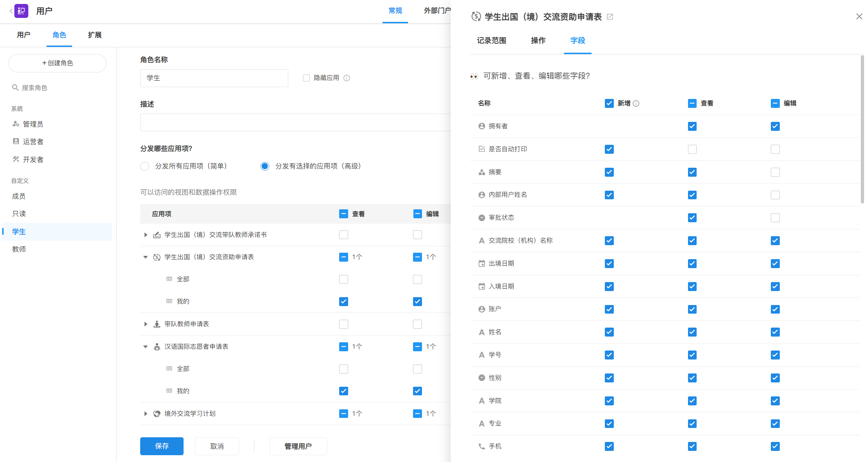This screenshot has width=868, height=462.
Task: Click the panel title dollar icon
Action: coord(476,16)
